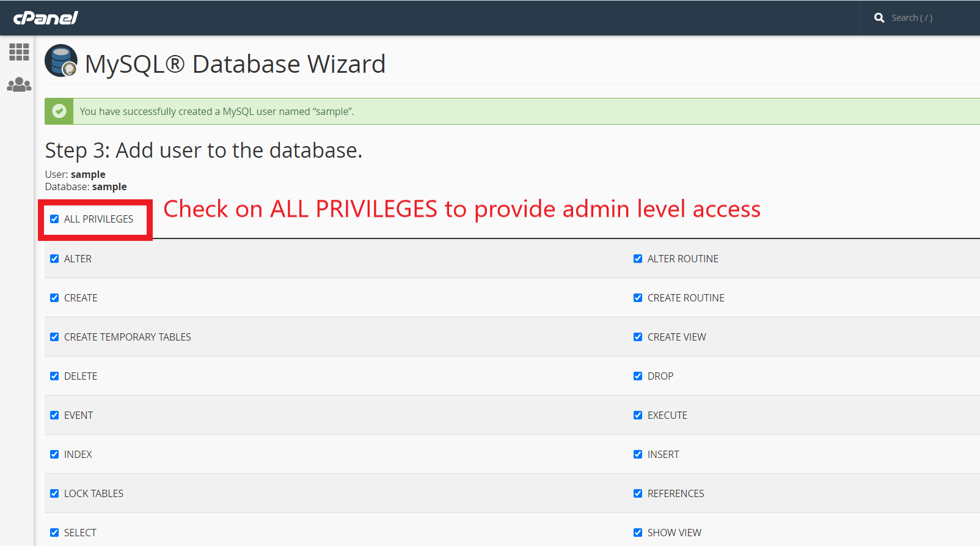Uncheck the EXECUTE privilege
The image size is (980, 546).
click(x=638, y=415)
